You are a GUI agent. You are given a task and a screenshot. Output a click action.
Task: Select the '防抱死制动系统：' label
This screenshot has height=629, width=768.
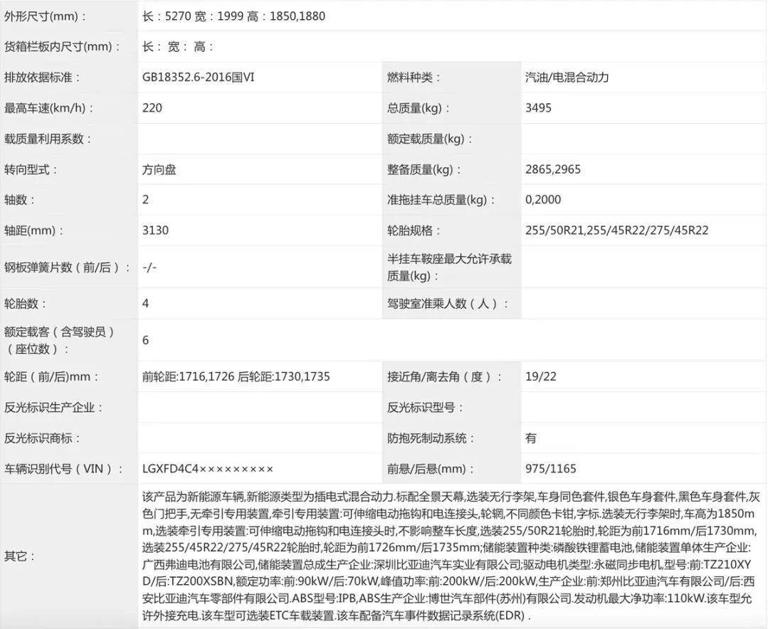431,438
